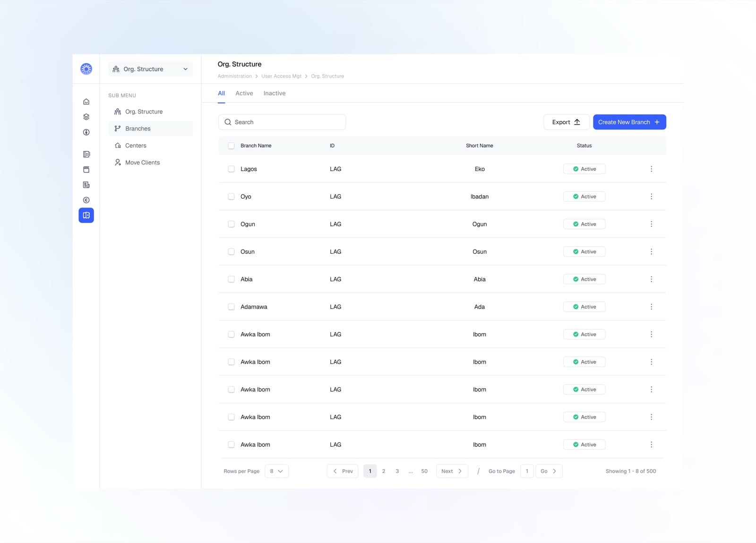The width and height of the screenshot is (756, 543).
Task: Select the All tab
Action: pyautogui.click(x=221, y=93)
